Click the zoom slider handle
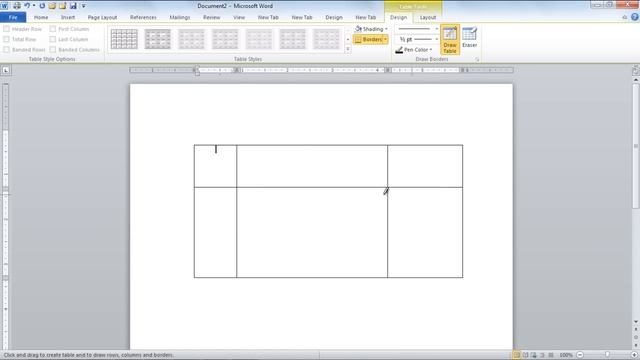Viewport: 640px width, 360px height. (607, 355)
